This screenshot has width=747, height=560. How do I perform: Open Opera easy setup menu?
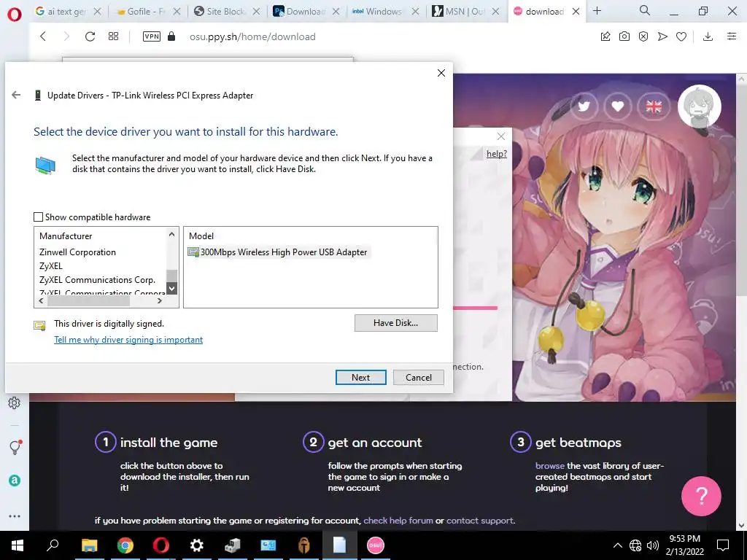(x=732, y=36)
